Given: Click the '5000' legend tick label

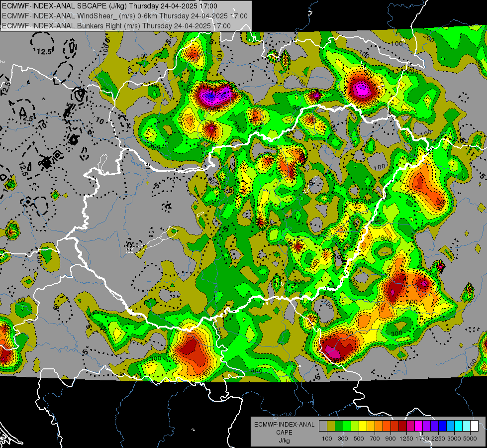Looking at the screenshot, I should coord(470,439).
